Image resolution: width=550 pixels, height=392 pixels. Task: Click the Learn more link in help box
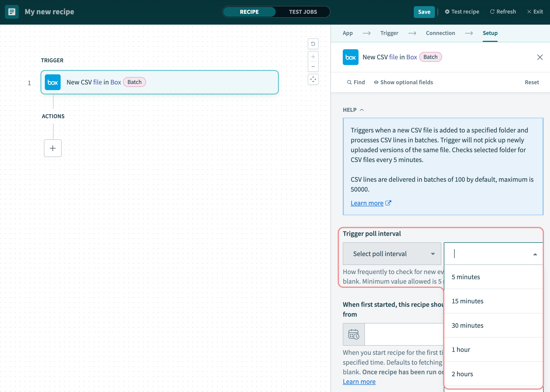coord(366,203)
